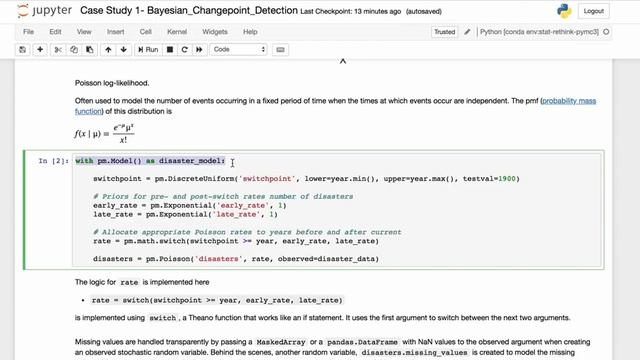Run the selected cell
Image resolution: width=640 pixels, height=360 pixels.
(148, 50)
